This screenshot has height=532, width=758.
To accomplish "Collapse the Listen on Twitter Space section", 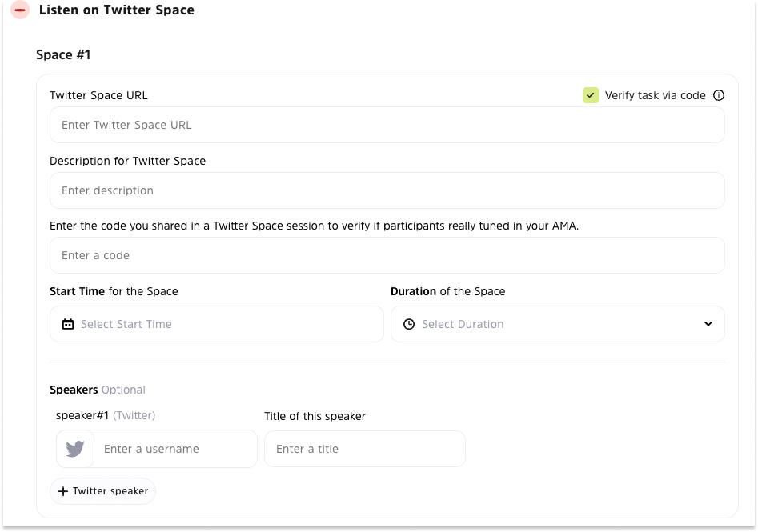I will pos(20,11).
